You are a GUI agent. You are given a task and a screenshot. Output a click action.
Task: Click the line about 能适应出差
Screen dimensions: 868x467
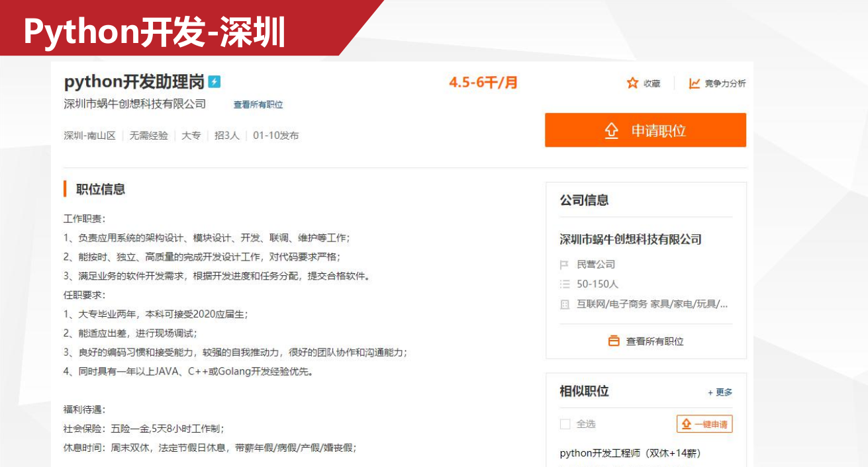pyautogui.click(x=130, y=333)
